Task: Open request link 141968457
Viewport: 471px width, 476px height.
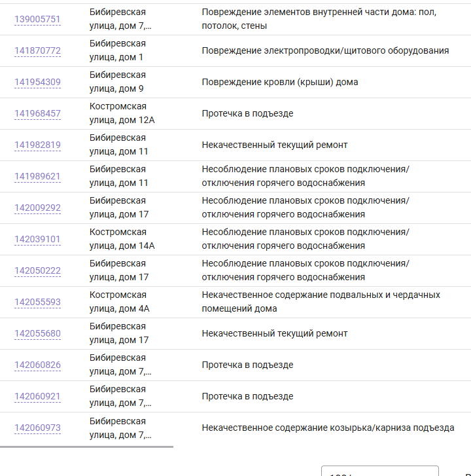Action: coord(37,113)
